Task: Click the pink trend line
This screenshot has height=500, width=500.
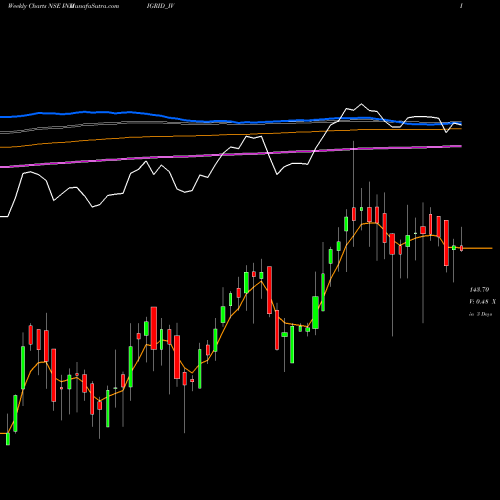Action: click(231, 155)
